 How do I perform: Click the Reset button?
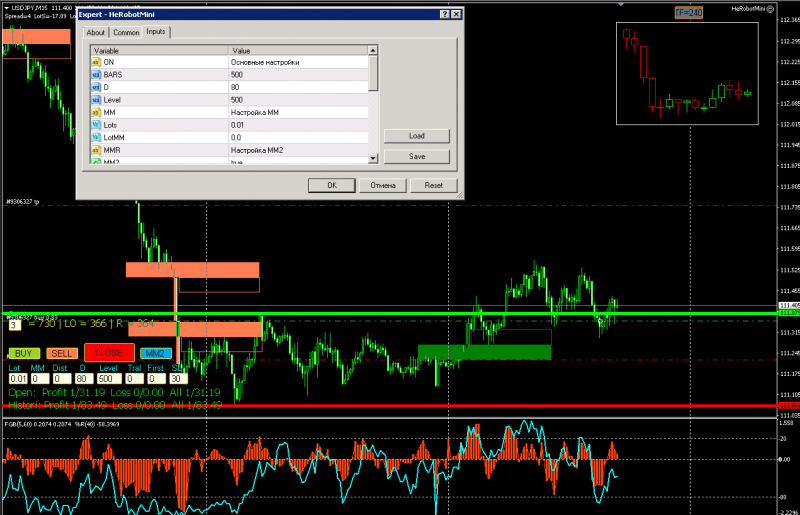(434, 185)
